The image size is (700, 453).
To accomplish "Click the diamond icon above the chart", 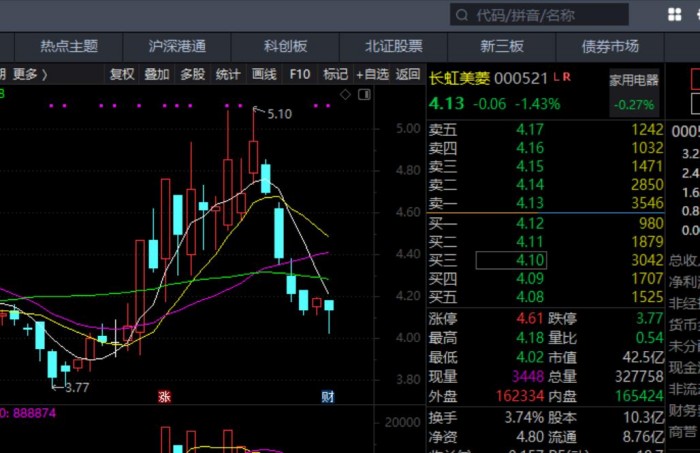I will pyautogui.click(x=347, y=94).
